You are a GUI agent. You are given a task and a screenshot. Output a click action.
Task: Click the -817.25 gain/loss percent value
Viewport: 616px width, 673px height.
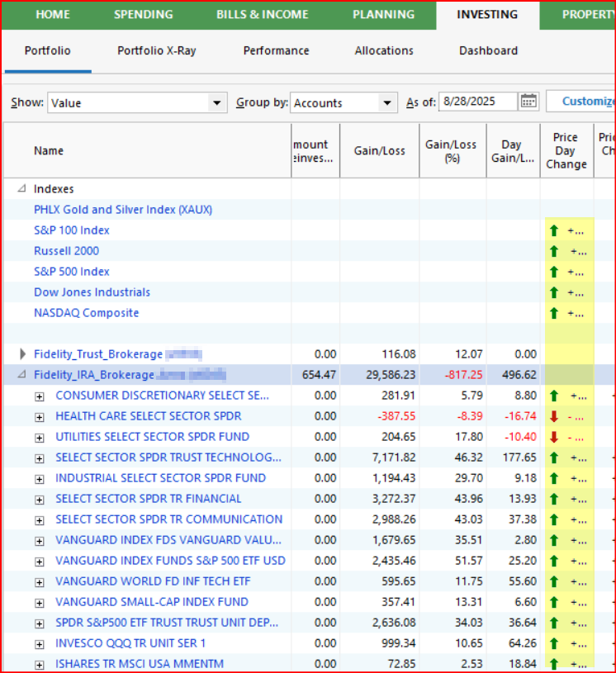[463, 375]
